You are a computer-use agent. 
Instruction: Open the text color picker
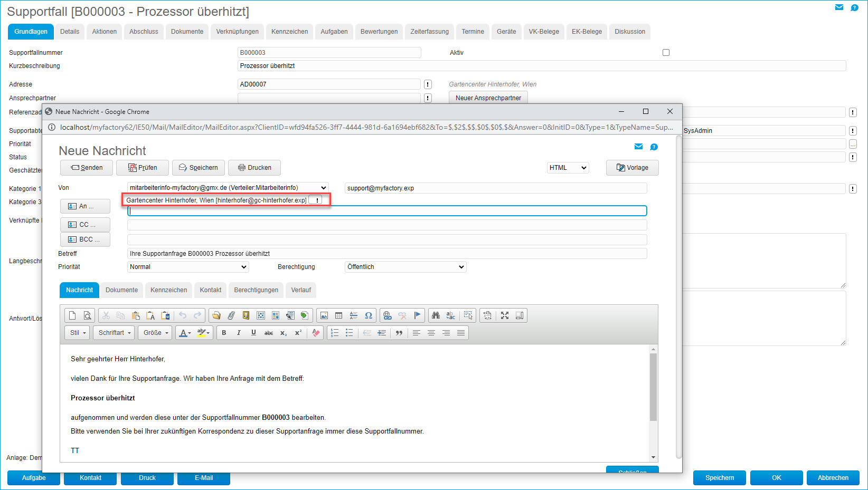[x=185, y=333]
